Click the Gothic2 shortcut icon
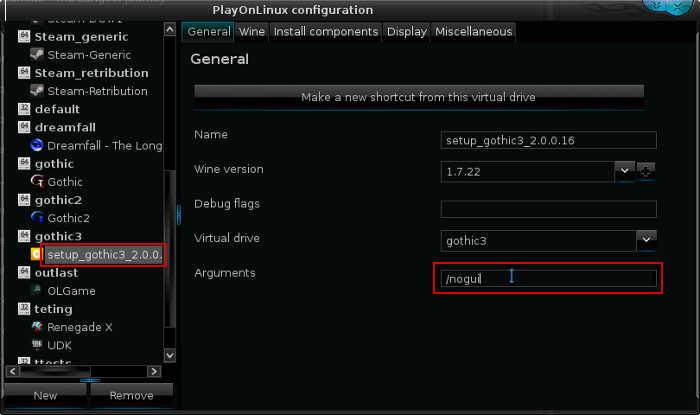This screenshot has width=700, height=415. pyautogui.click(x=37, y=218)
